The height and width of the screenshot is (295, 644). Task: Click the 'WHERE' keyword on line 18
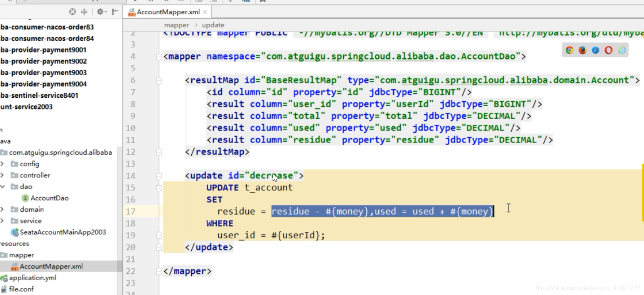coord(219,224)
